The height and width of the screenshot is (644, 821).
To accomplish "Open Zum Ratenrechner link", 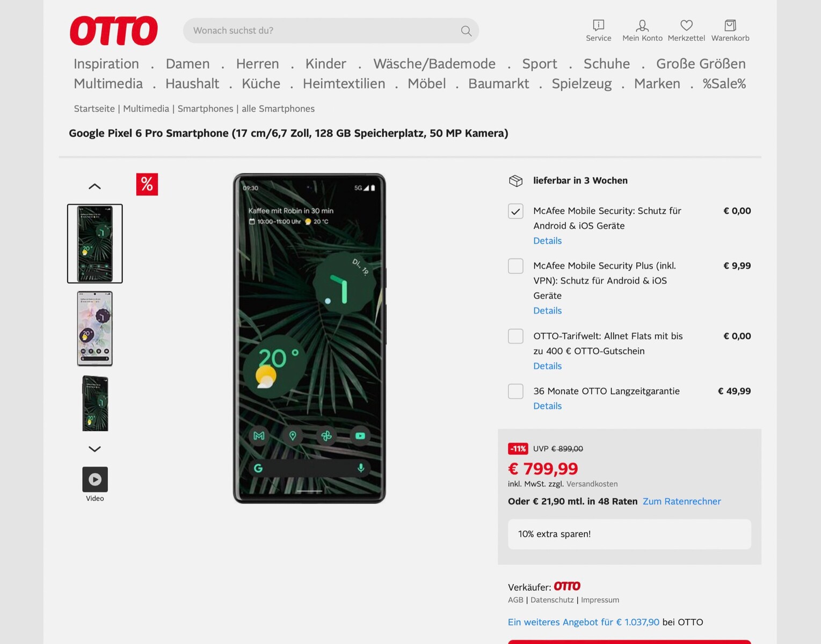I will [682, 501].
